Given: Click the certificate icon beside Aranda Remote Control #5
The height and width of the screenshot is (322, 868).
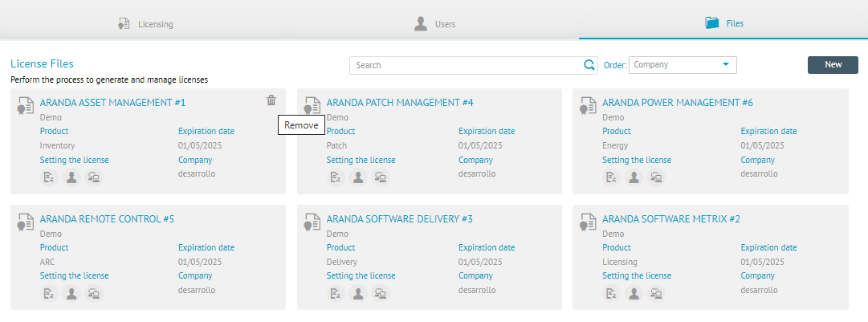Looking at the screenshot, I should [x=26, y=222].
